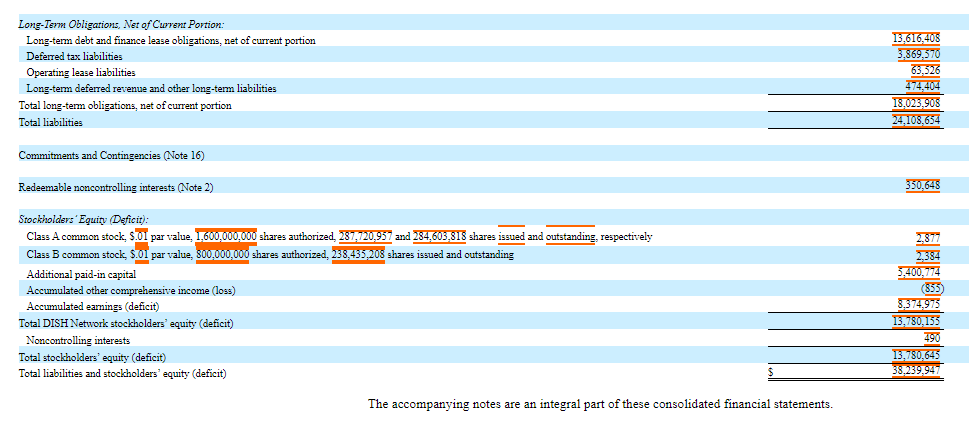Click the Deferred tax liabilities label
This screenshot has height=425, width=969.
pyautogui.click(x=74, y=56)
